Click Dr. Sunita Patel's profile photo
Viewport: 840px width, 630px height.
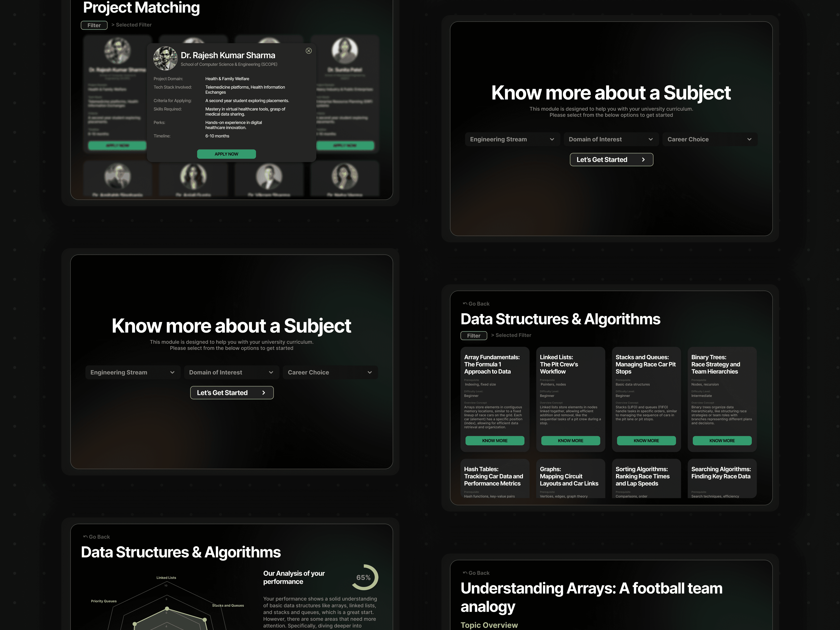pos(344,51)
